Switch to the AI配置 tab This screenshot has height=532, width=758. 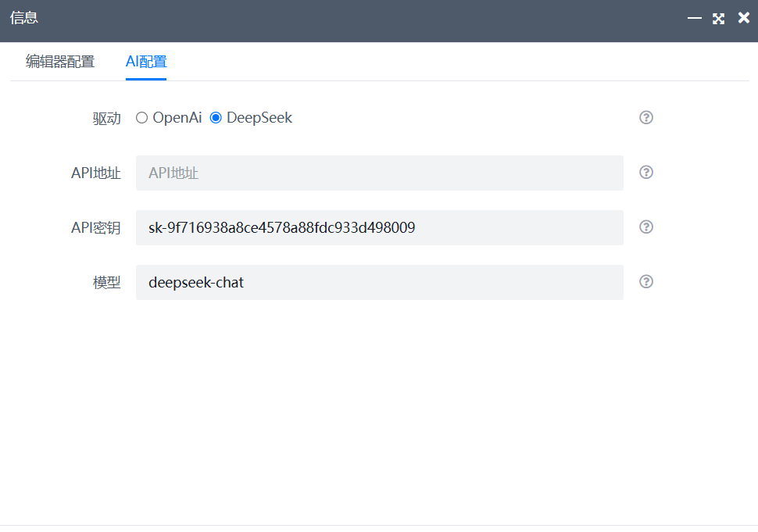146,62
